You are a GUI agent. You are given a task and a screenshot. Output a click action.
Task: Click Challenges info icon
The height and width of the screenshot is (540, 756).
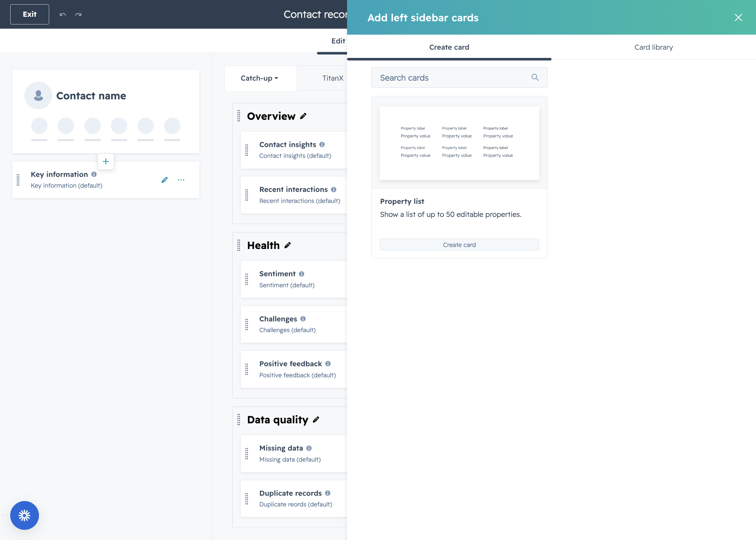(303, 319)
